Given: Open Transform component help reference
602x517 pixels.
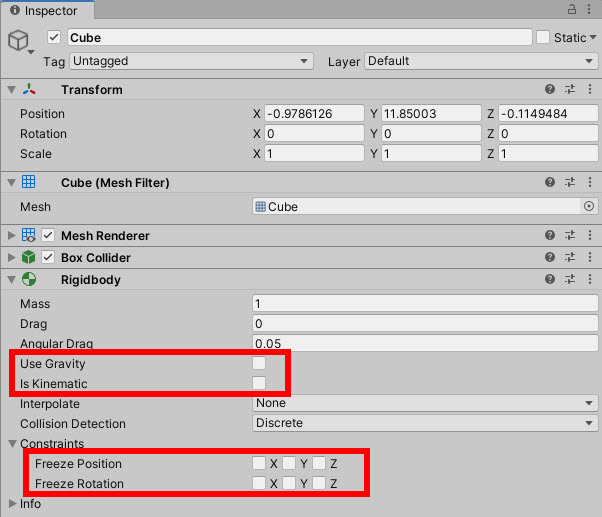Looking at the screenshot, I should (550, 89).
